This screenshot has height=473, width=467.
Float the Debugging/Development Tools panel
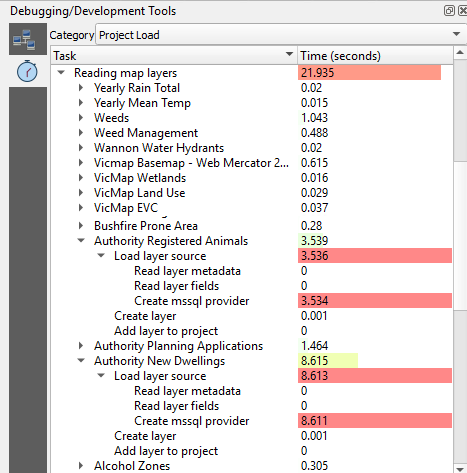click(x=449, y=10)
